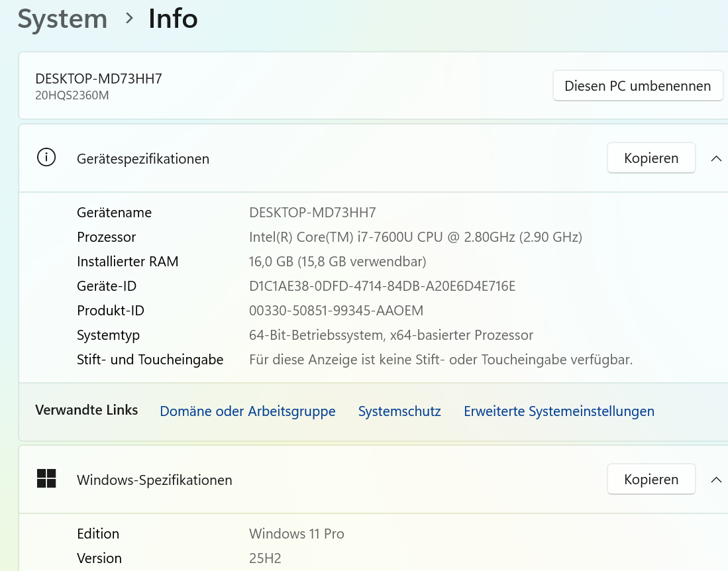Click the Geräte-ID label
This screenshot has height=571, width=728.
[x=107, y=286]
